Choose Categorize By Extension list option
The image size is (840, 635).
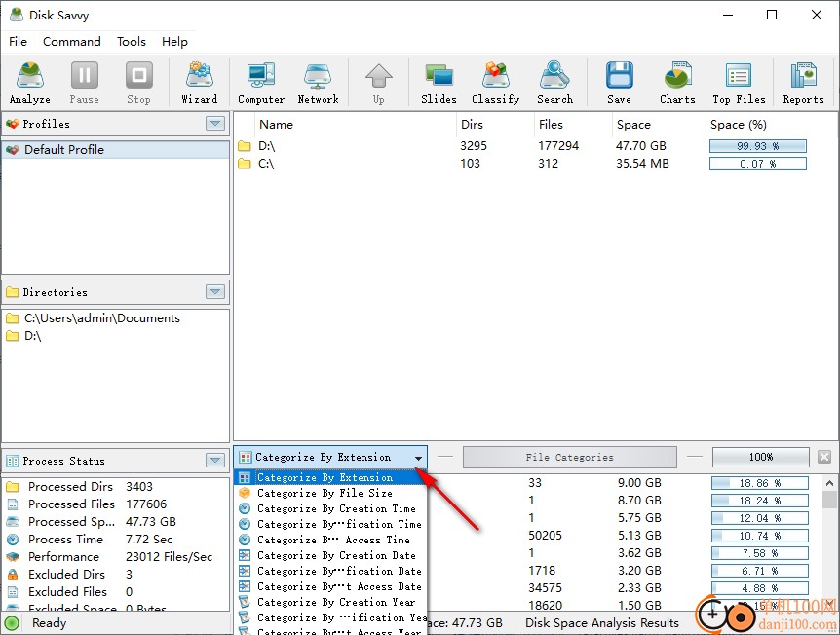coord(330,477)
